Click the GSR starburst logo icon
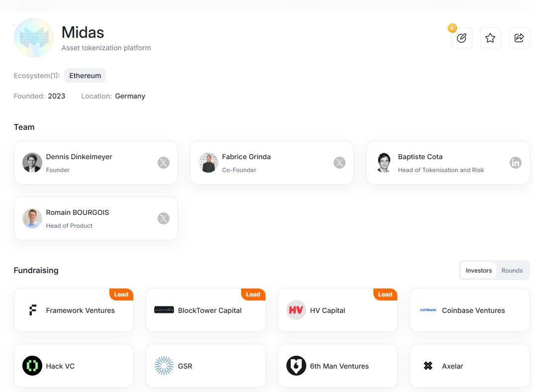534x392 pixels. pos(164,366)
